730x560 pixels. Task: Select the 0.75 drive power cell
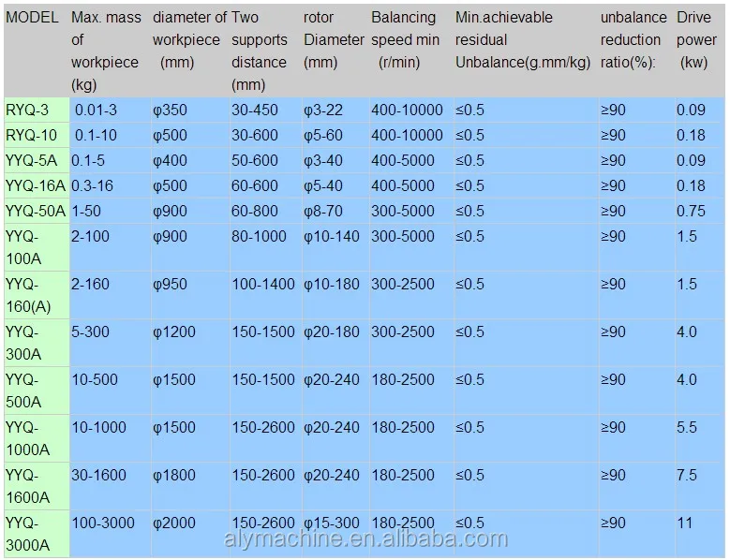click(x=692, y=211)
